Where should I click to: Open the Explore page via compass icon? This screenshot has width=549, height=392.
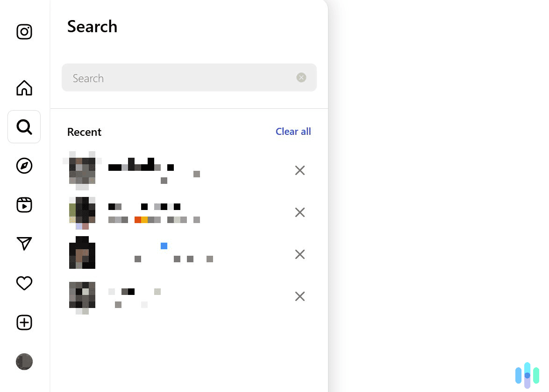click(x=24, y=166)
